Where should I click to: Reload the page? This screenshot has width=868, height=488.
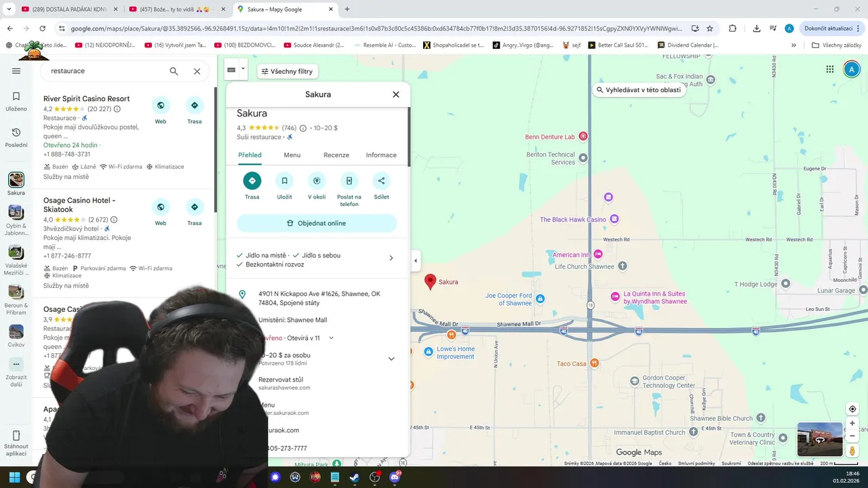coord(42,28)
